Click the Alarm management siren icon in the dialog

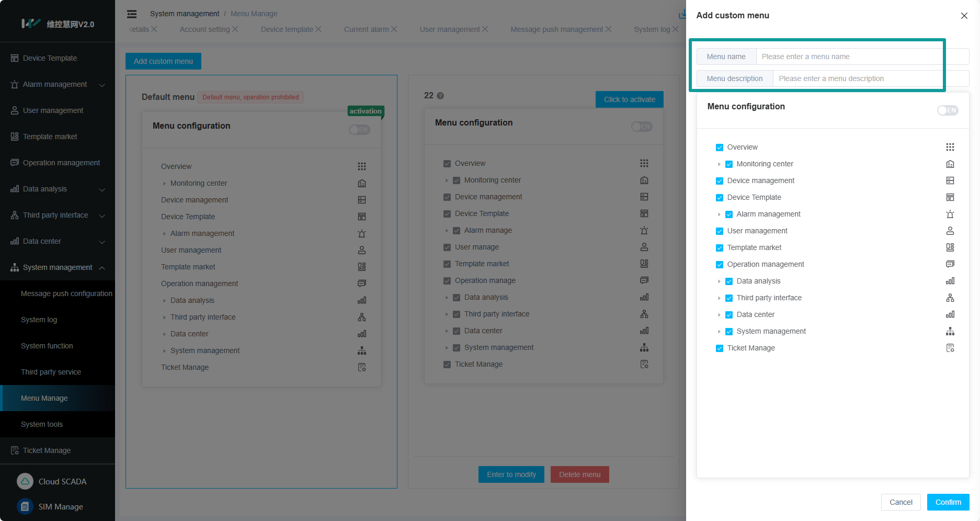pyautogui.click(x=950, y=214)
